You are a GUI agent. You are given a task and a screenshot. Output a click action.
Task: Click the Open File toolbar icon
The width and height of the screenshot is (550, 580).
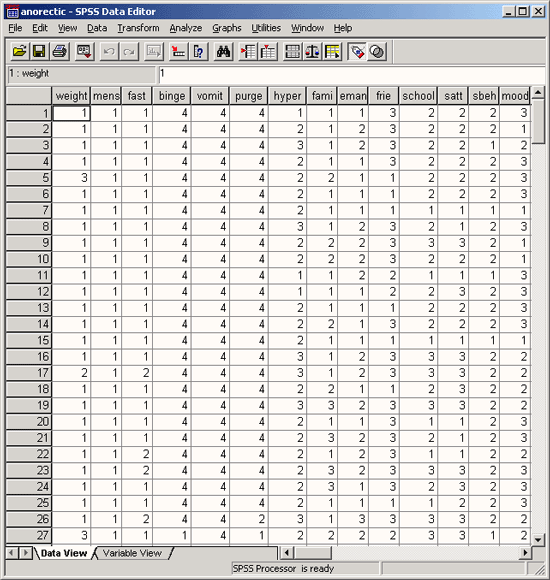click(19, 51)
